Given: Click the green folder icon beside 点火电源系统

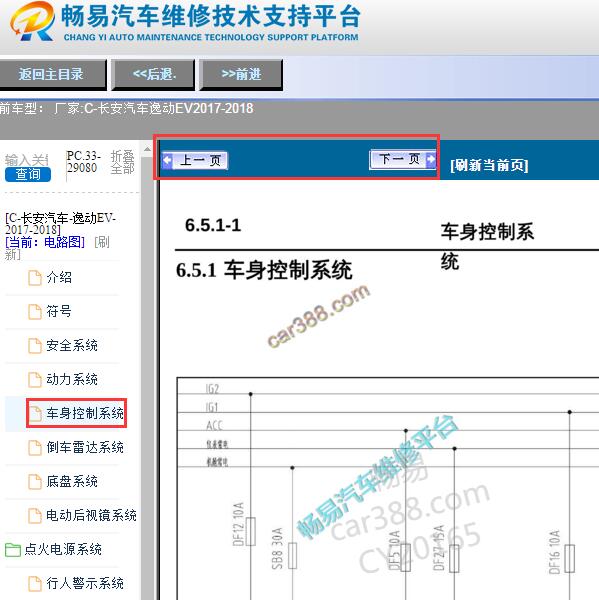Looking at the screenshot, I should [x=13, y=550].
